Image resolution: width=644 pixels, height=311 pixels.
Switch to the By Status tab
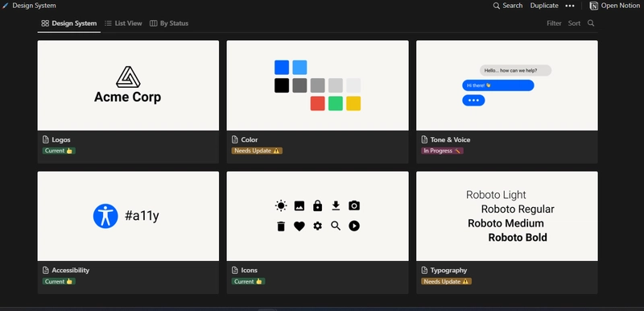[x=169, y=23]
